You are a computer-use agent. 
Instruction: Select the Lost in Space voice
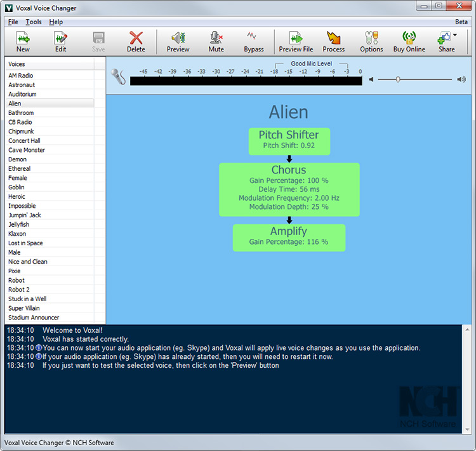pyautogui.click(x=50, y=243)
